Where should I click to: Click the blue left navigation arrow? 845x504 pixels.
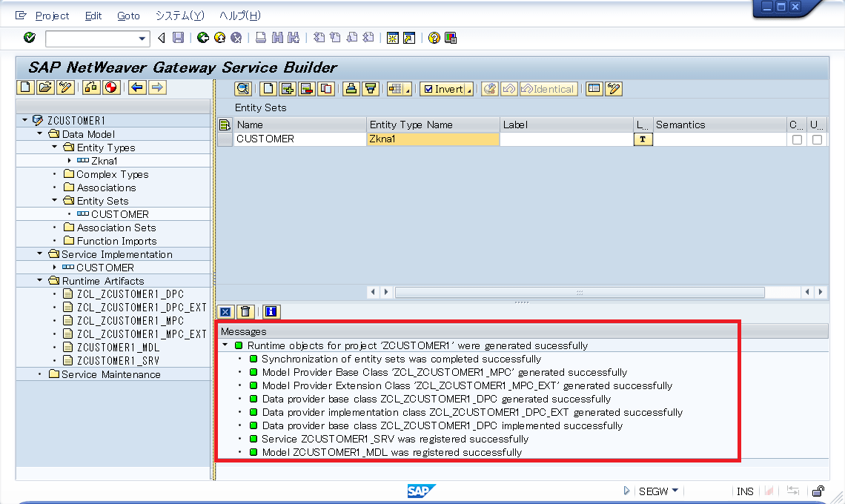pos(137,87)
